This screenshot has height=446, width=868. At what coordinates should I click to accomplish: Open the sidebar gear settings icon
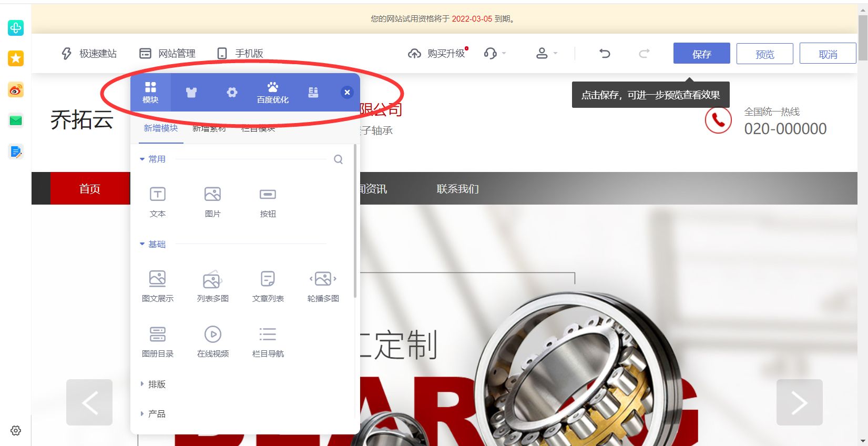(16, 431)
